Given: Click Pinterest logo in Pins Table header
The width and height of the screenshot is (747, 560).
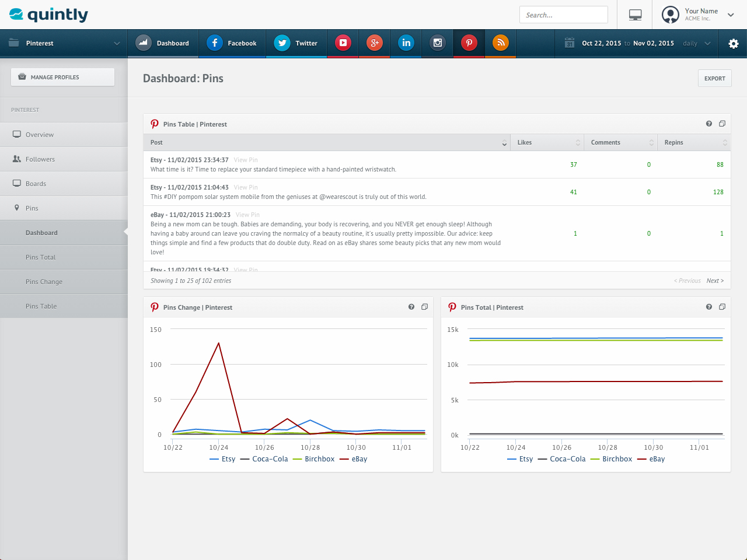Looking at the screenshot, I should point(155,124).
